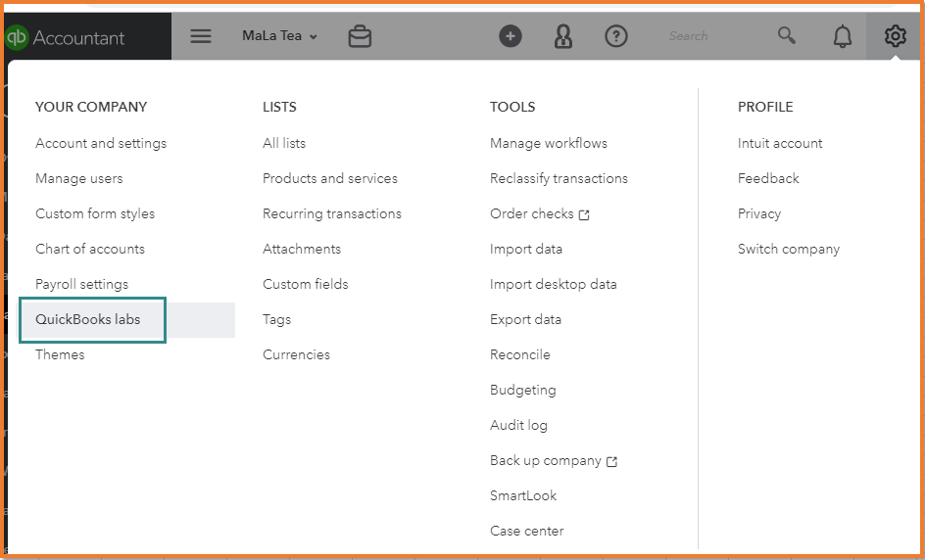This screenshot has width=925, height=560.
Task: Toggle the hamburger navigation menu
Action: (x=201, y=36)
